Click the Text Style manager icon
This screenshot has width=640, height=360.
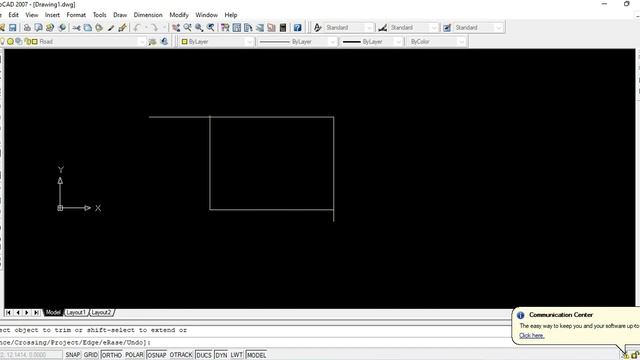pos(318,28)
